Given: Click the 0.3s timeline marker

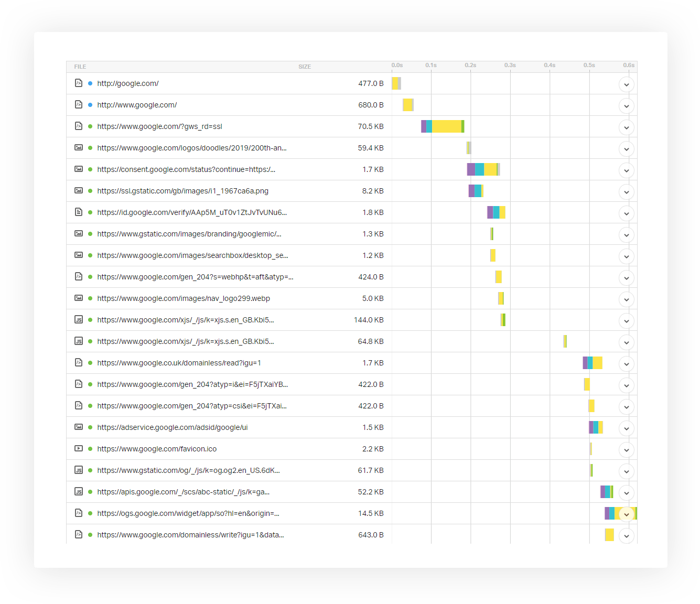Looking at the screenshot, I should click(x=510, y=65).
